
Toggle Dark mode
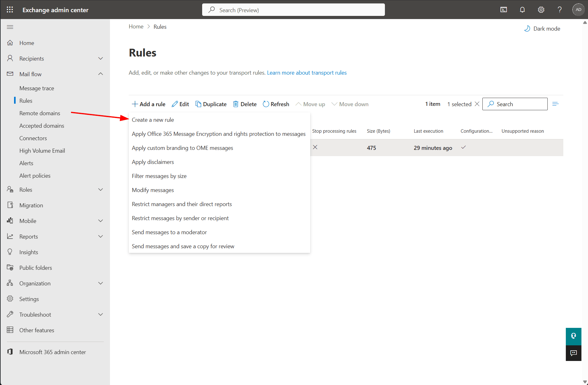tap(542, 28)
